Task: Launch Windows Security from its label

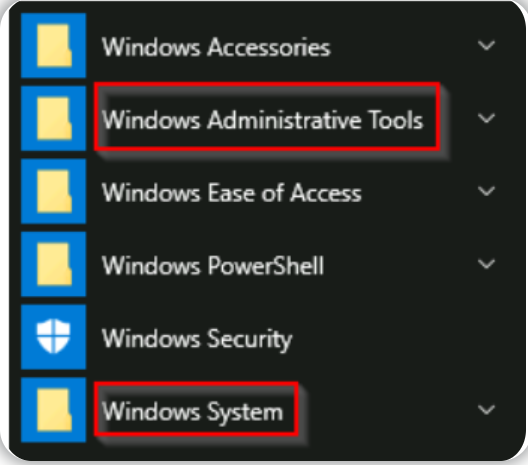Action: [x=197, y=339]
